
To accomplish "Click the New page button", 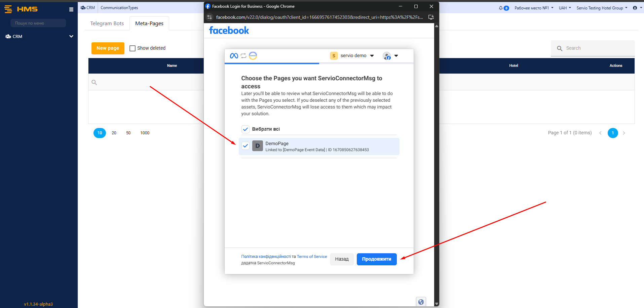I will click(108, 48).
